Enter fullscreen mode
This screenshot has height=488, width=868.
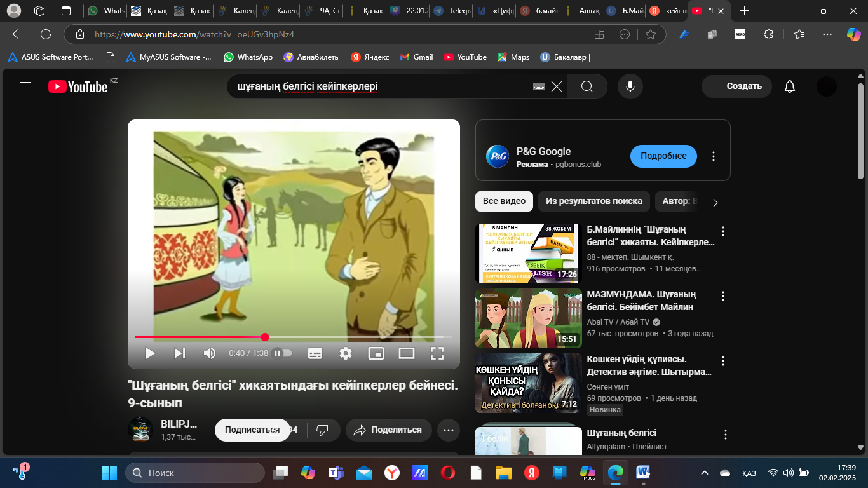437,353
